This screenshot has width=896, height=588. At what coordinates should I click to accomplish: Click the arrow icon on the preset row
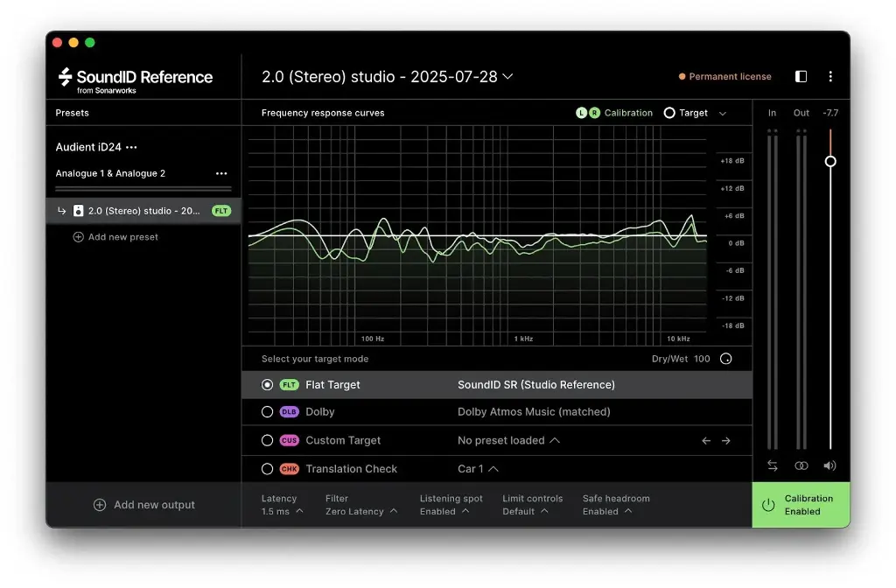(62, 211)
